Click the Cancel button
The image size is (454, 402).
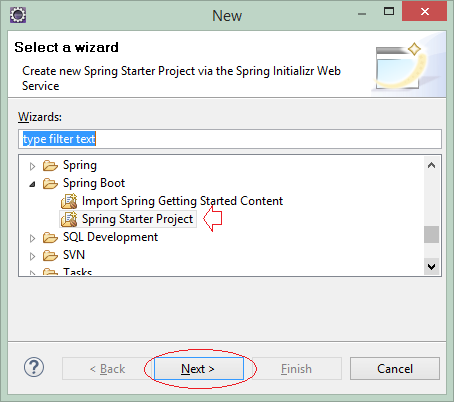tap(395, 368)
